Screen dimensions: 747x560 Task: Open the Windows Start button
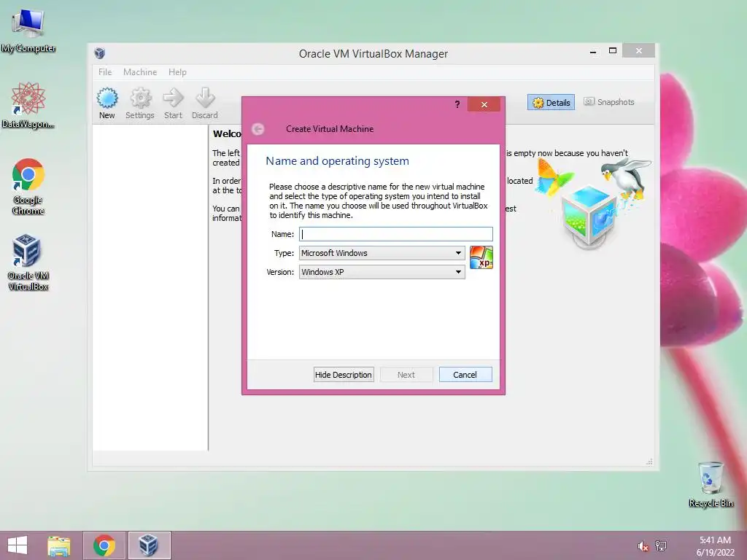[x=18, y=545]
